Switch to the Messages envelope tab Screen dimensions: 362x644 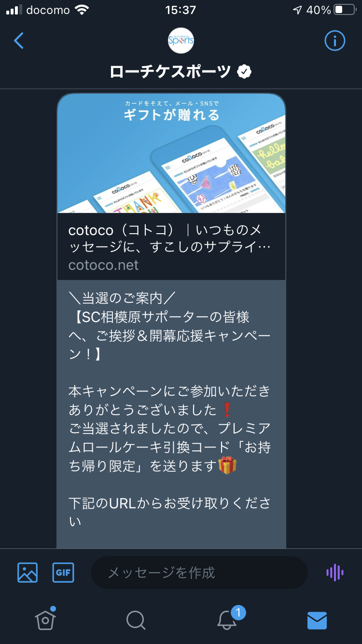pos(317,620)
